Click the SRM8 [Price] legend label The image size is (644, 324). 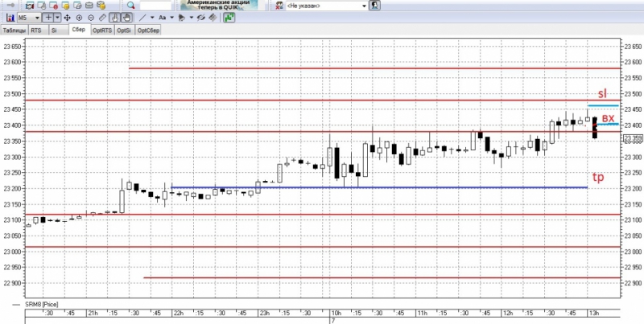pos(42,305)
